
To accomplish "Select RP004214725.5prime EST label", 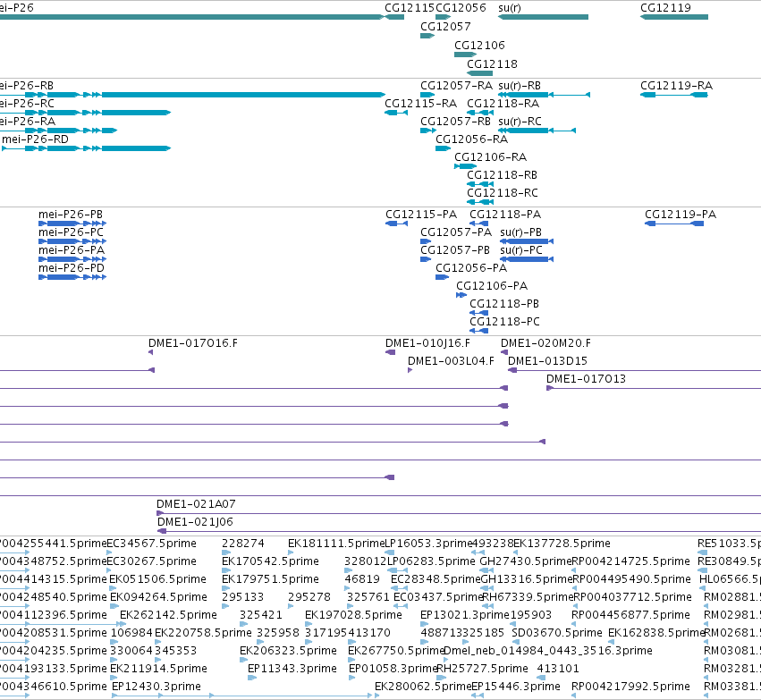I will tap(631, 561).
